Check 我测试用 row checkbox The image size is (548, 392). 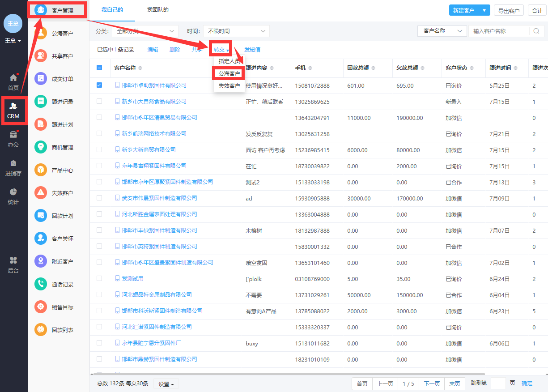(x=99, y=278)
